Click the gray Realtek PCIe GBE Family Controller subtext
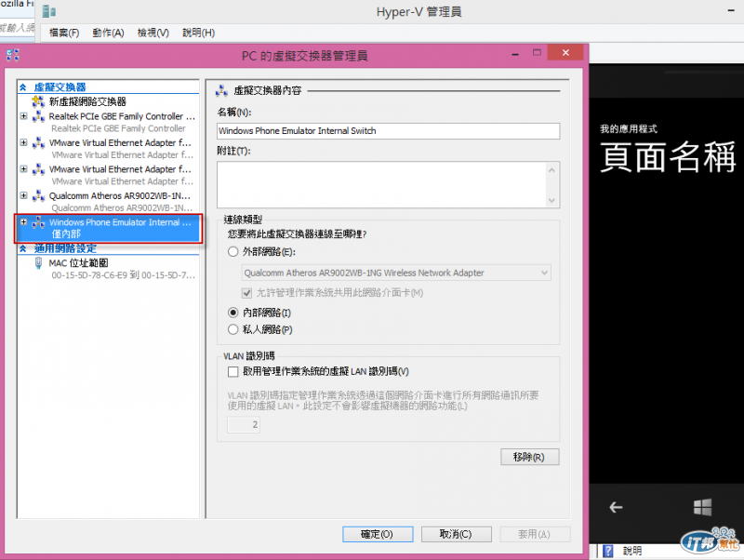Image resolution: width=744 pixels, height=560 pixels. coord(119,128)
